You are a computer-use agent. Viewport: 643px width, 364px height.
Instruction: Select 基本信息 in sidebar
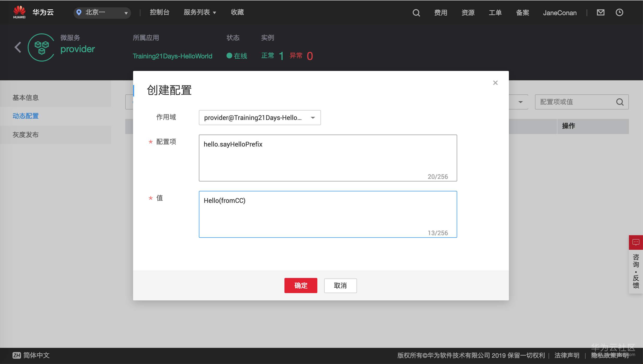[26, 98]
